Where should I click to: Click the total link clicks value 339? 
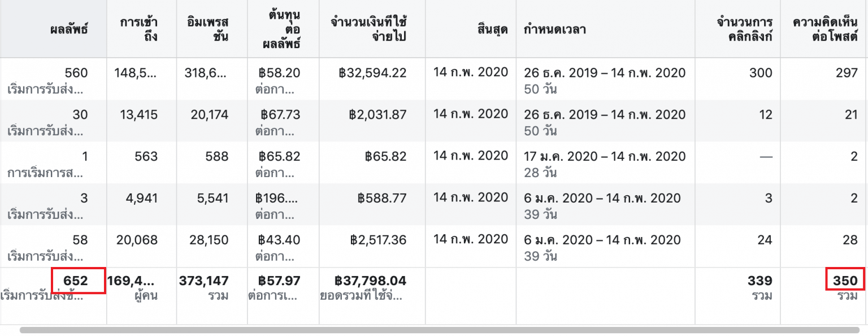(x=759, y=281)
